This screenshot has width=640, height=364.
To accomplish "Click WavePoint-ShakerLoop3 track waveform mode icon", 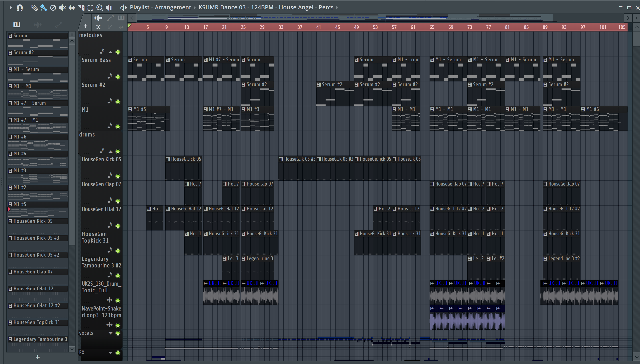I will point(109,324).
